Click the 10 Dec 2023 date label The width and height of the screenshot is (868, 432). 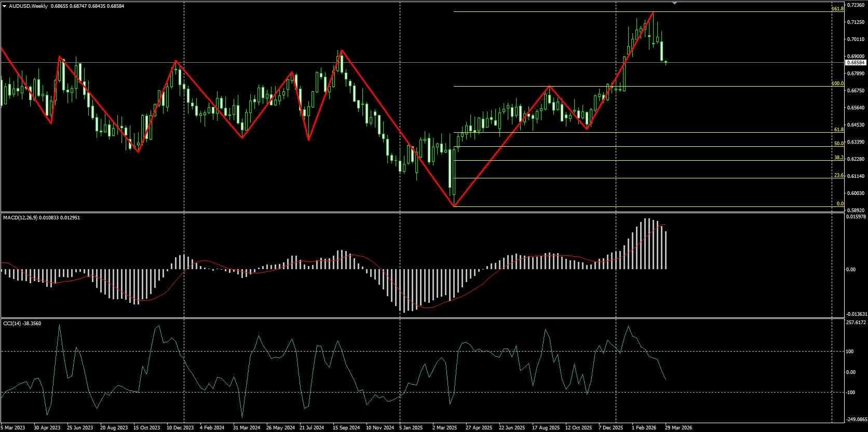[x=180, y=428]
